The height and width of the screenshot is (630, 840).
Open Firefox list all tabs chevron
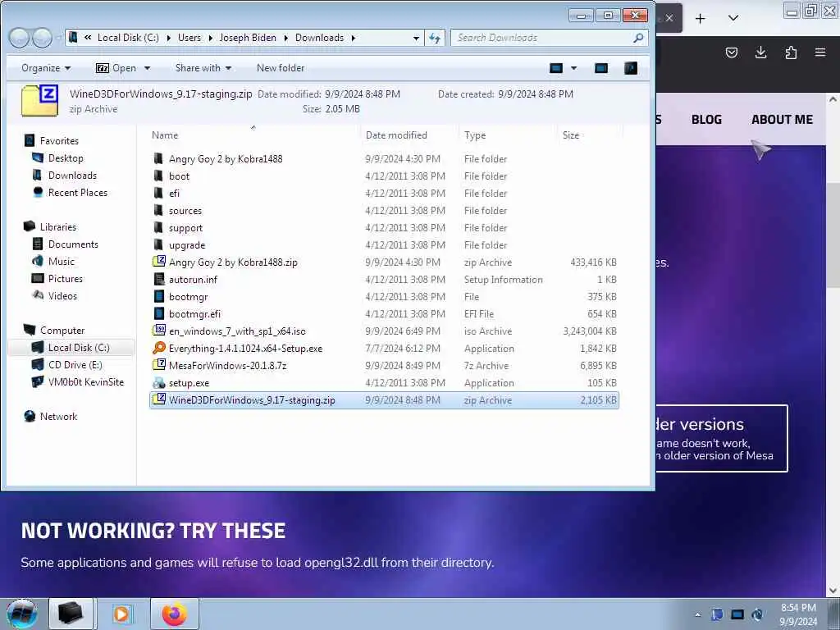pyautogui.click(x=733, y=18)
